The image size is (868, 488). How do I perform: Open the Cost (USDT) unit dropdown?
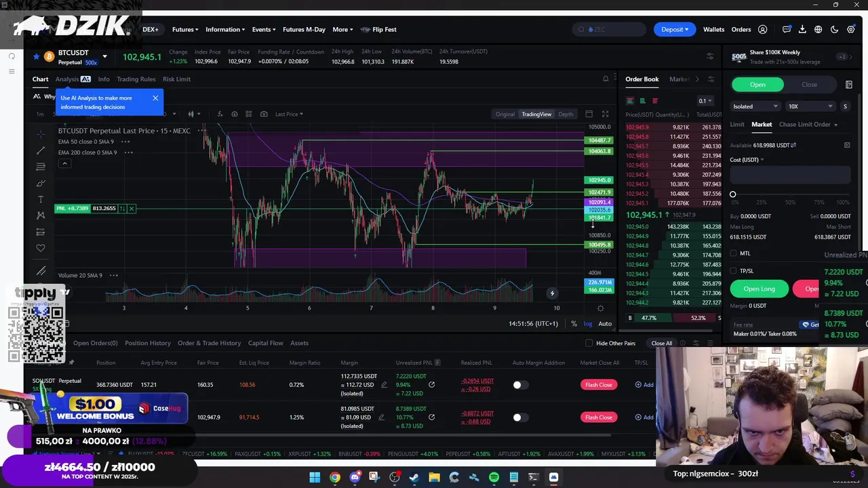point(747,160)
